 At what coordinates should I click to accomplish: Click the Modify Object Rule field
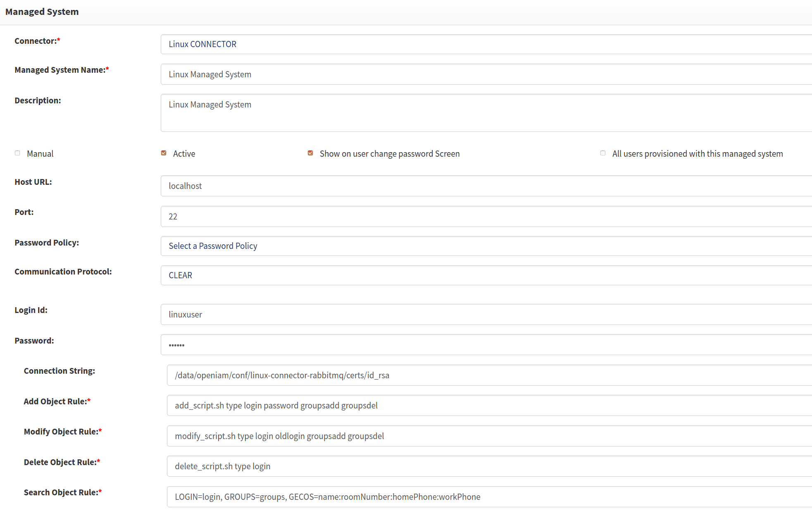(x=489, y=436)
